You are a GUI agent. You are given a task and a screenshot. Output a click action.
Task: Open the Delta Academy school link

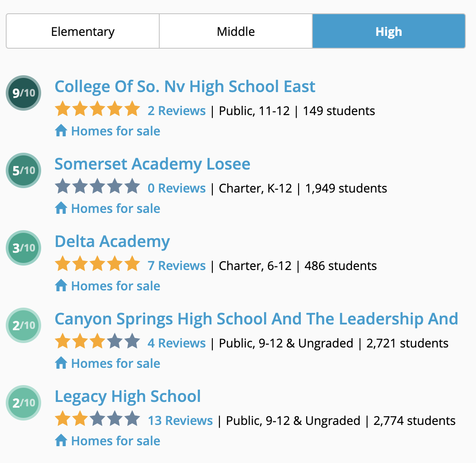tap(112, 242)
